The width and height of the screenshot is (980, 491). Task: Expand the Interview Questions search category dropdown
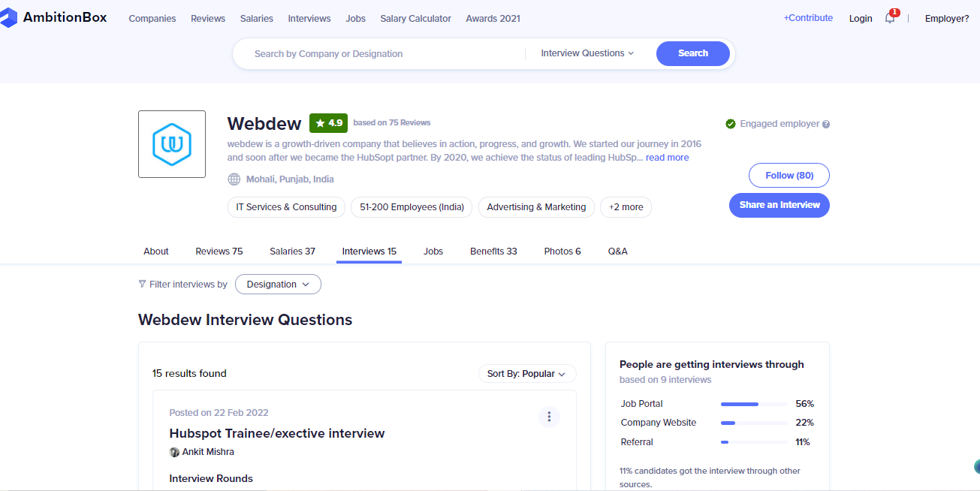[586, 53]
